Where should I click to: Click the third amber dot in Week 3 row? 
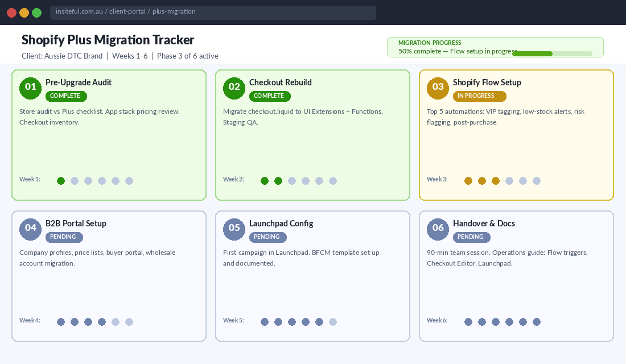(496, 181)
